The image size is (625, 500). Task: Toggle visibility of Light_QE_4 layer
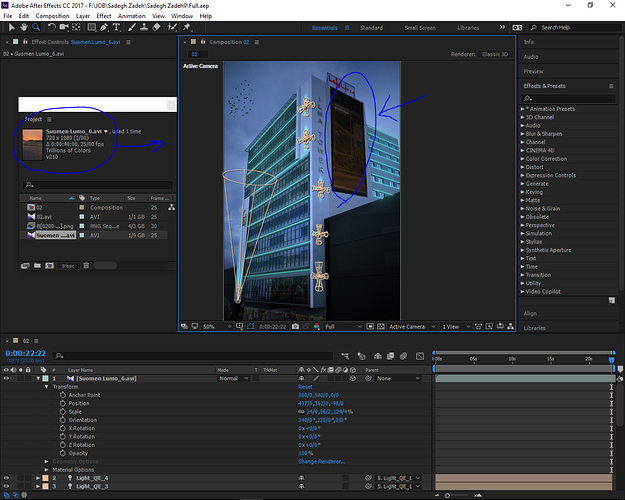[6, 478]
